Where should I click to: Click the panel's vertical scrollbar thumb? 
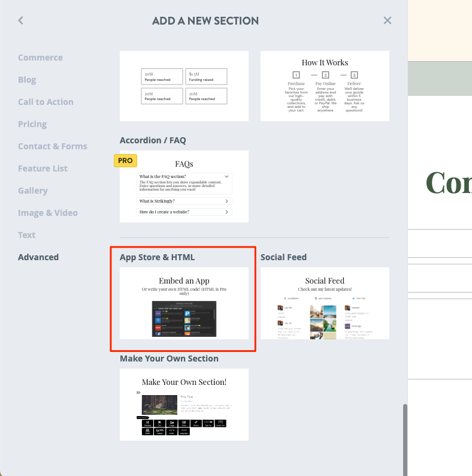click(x=405, y=440)
